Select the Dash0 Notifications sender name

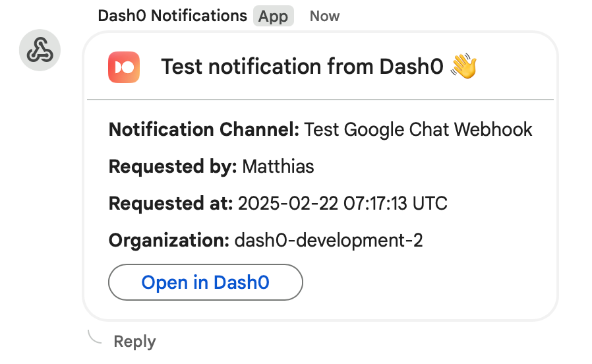pyautogui.click(x=172, y=16)
